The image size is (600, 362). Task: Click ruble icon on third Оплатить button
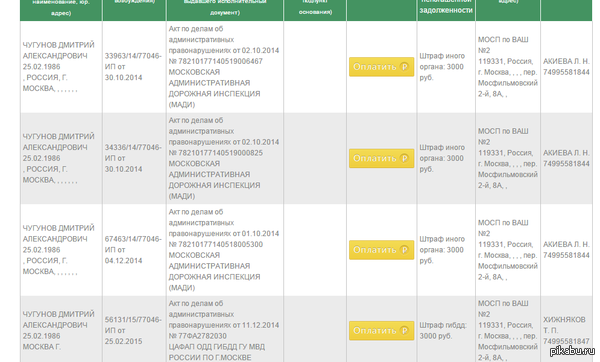(404, 249)
